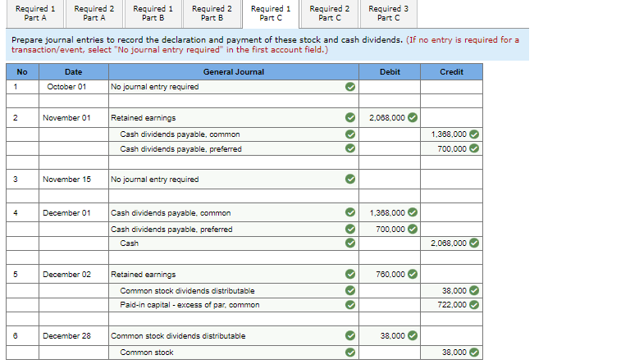Go to the Required 3 Part C tab
The width and height of the screenshot is (630, 364).
click(x=389, y=14)
